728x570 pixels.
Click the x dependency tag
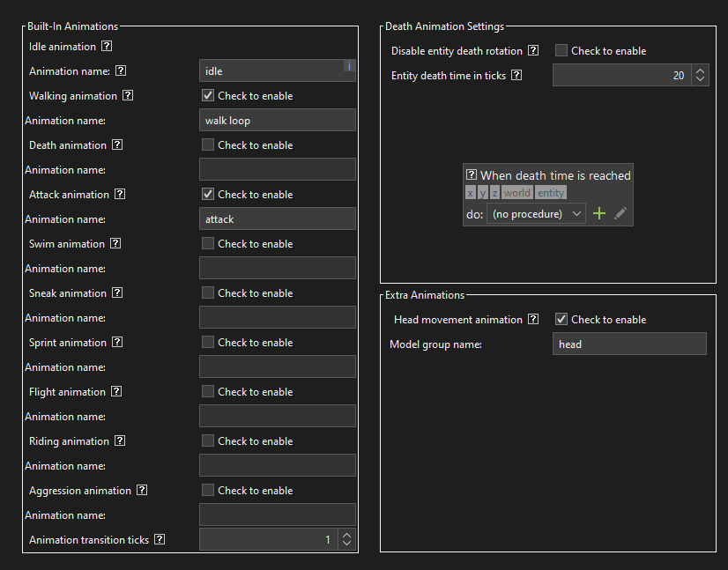pyautogui.click(x=471, y=193)
